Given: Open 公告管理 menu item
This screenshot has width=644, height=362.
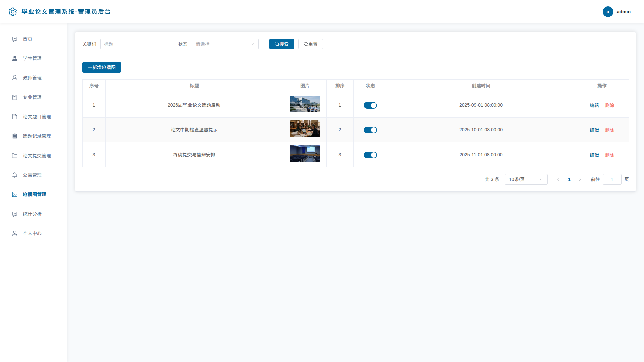Looking at the screenshot, I should [x=33, y=175].
